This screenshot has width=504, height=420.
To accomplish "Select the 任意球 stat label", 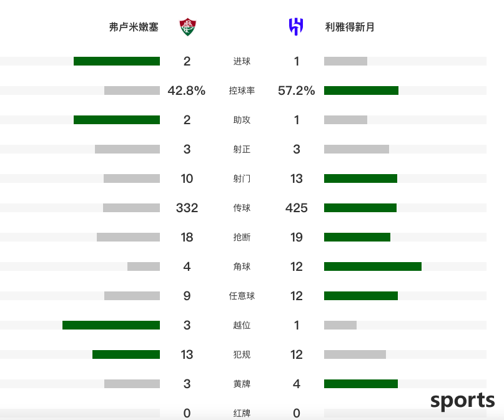I will point(242,296).
